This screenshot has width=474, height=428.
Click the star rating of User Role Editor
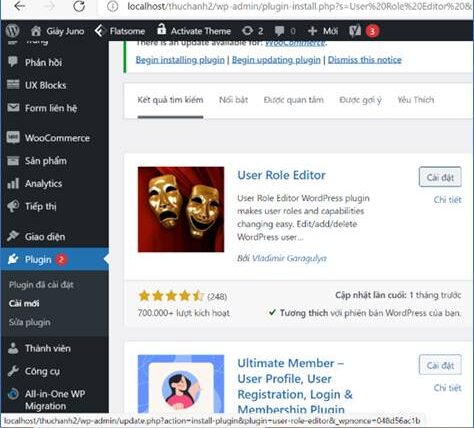(x=171, y=296)
